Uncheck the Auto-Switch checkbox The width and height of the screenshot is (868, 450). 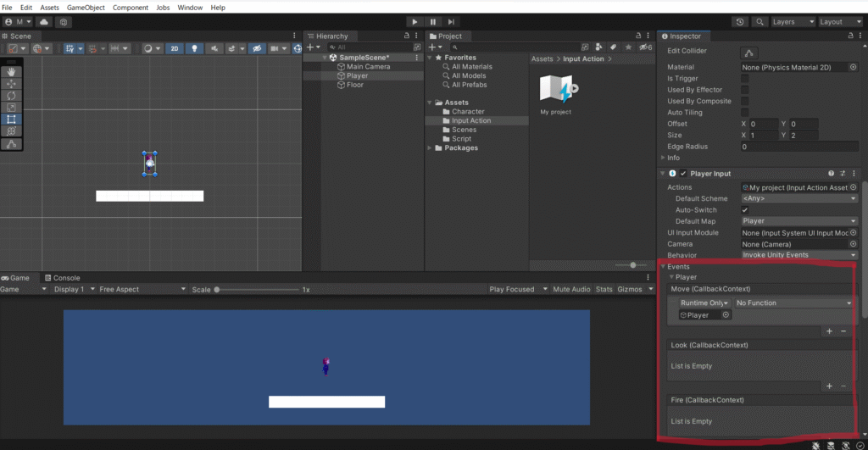(745, 209)
